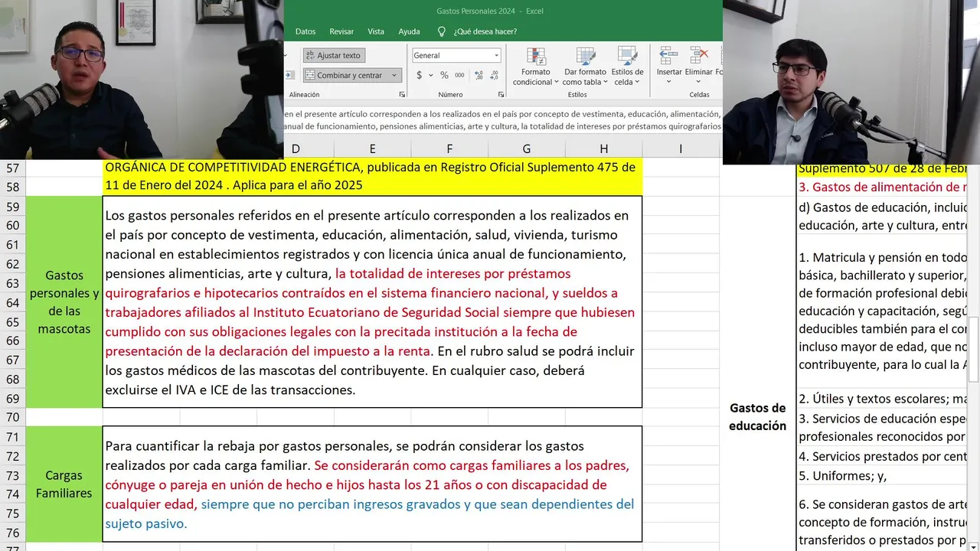This screenshot has width=980, height=551.
Task: Select row 59 header
Action: pyautogui.click(x=12, y=207)
